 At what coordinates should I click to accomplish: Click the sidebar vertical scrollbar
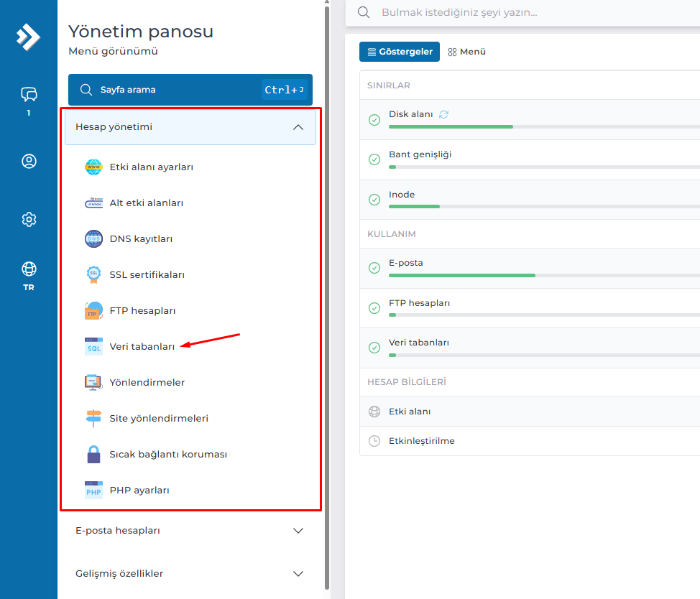point(327,297)
